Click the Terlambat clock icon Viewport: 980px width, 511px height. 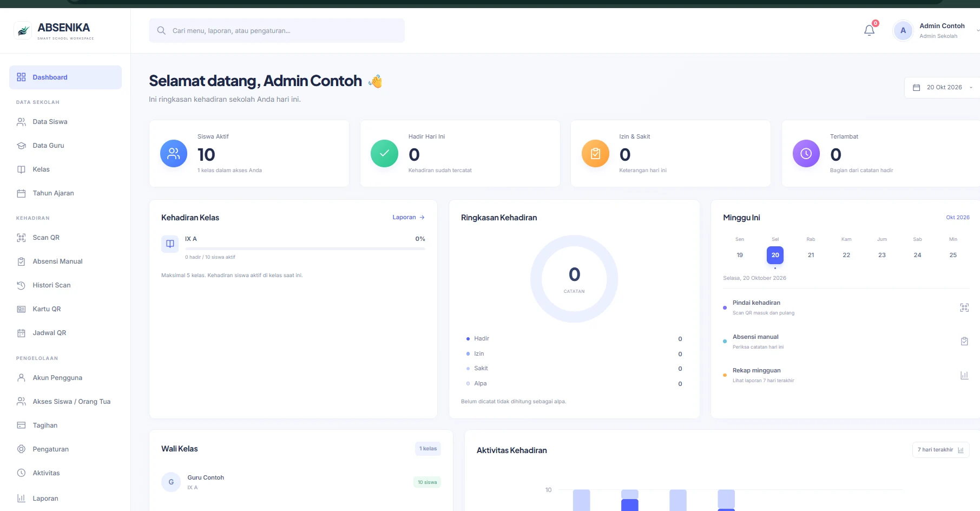806,154
